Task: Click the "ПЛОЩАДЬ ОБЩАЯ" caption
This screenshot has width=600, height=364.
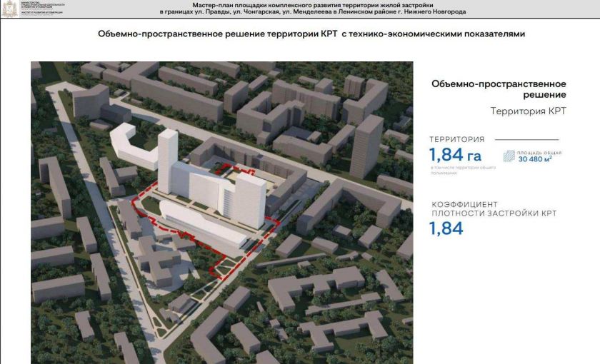Action: [x=540, y=152]
